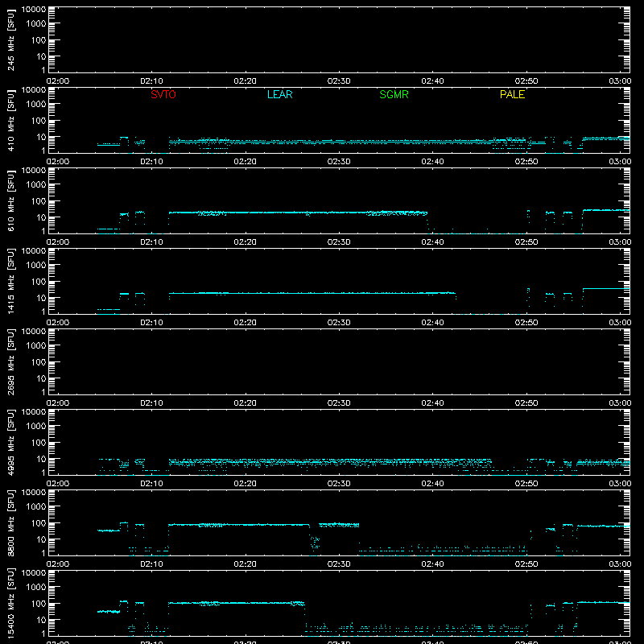This screenshot has width=644, height=644.
Task: Click the cyan LEAR station label
Action: pyautogui.click(x=279, y=94)
